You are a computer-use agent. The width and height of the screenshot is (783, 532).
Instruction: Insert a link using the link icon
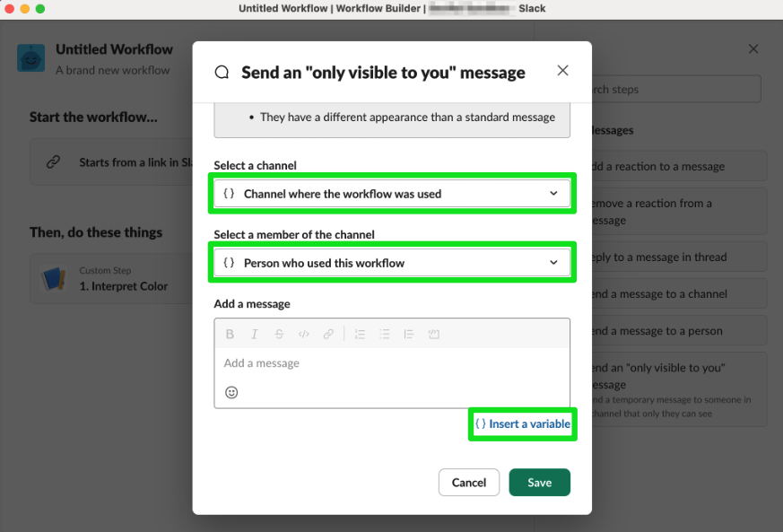(328, 334)
